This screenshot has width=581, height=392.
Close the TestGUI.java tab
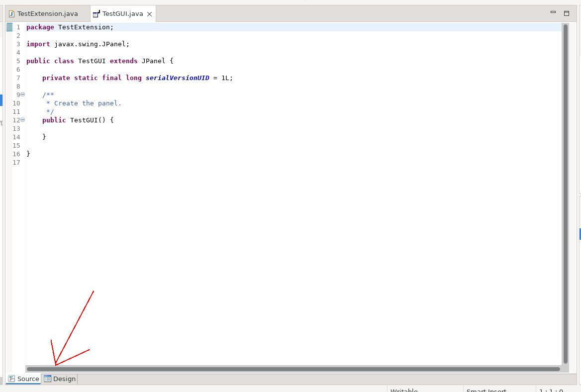click(x=149, y=14)
